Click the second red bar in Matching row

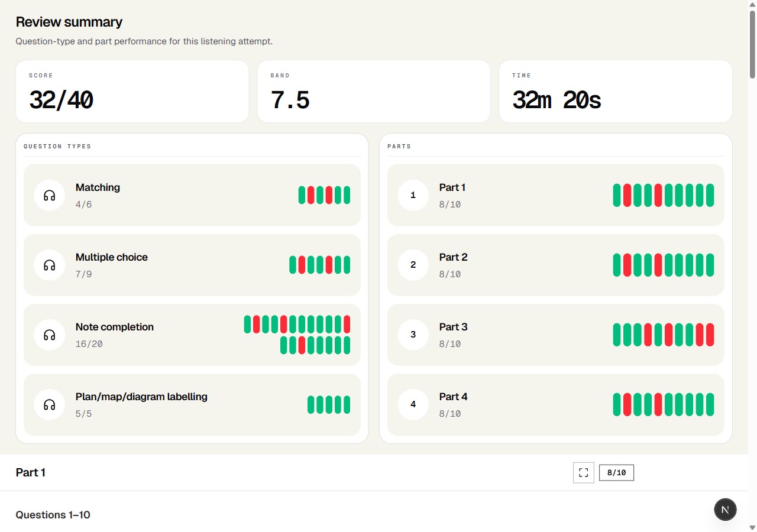coord(329,195)
